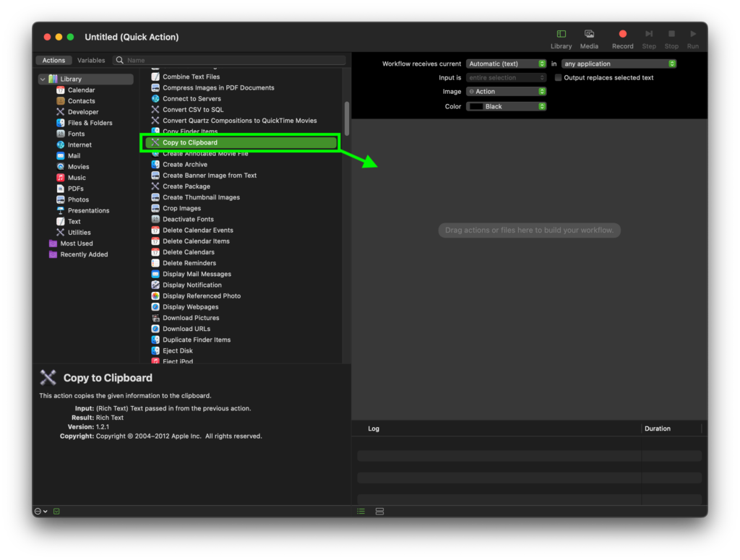Click the green checkmark status icon
Screen dimensions: 740x560
click(x=56, y=512)
